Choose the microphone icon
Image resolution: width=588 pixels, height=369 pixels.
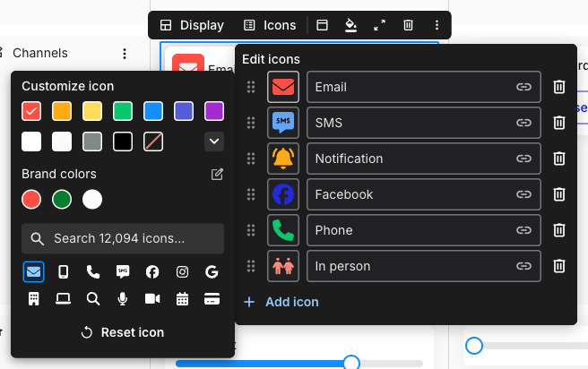click(123, 299)
